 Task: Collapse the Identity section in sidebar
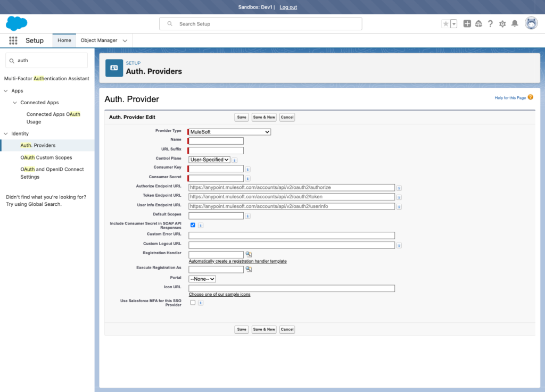tap(6, 134)
